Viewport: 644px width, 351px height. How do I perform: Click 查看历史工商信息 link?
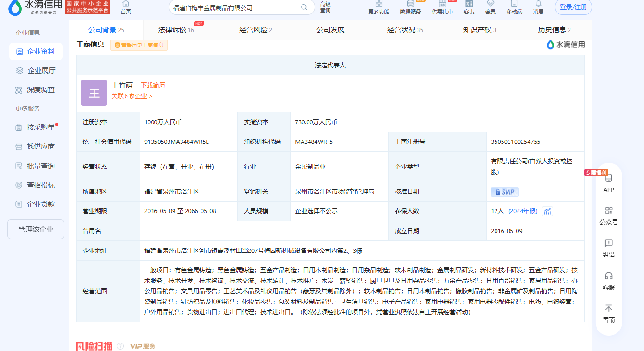(139, 45)
